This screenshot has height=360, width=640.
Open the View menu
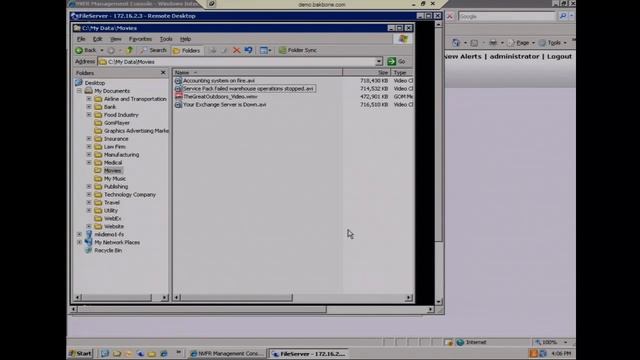[116, 39]
